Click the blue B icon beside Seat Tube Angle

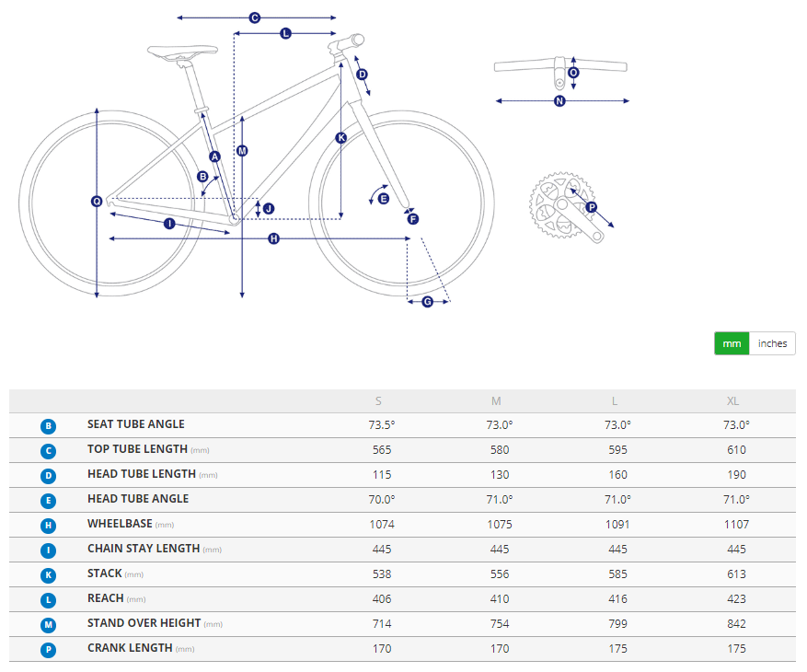(48, 426)
